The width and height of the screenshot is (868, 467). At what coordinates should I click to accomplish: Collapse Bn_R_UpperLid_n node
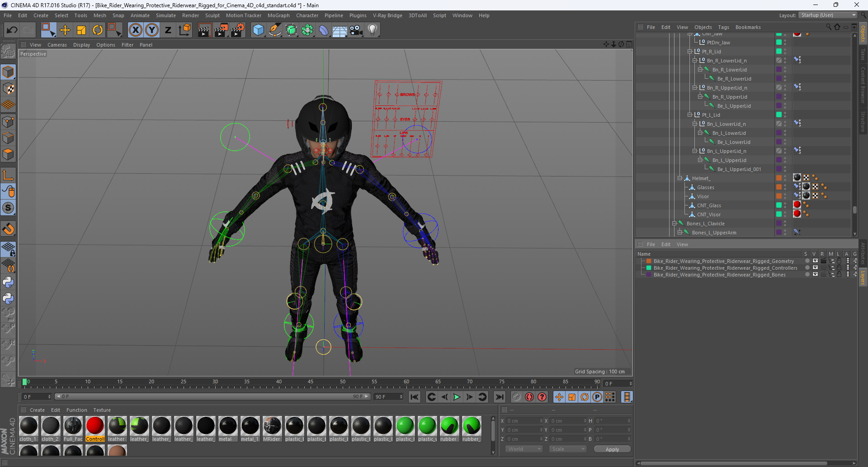coord(695,88)
